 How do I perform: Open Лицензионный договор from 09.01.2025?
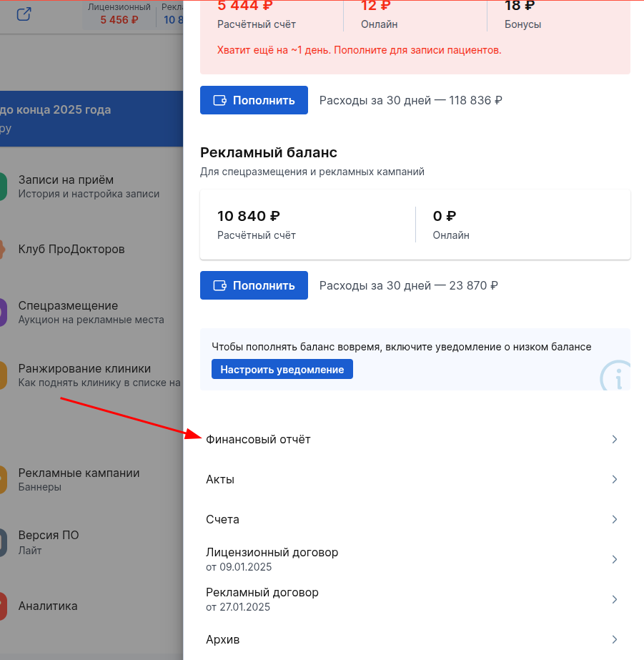tap(272, 559)
